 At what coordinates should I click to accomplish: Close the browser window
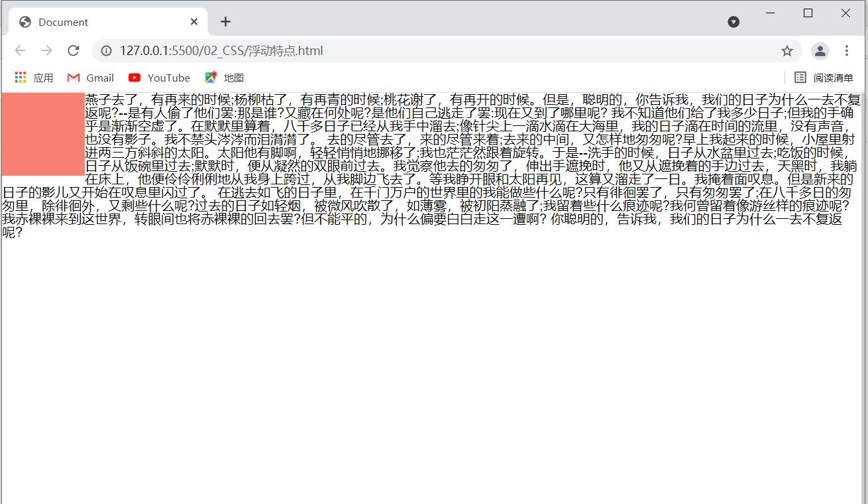pos(845,13)
